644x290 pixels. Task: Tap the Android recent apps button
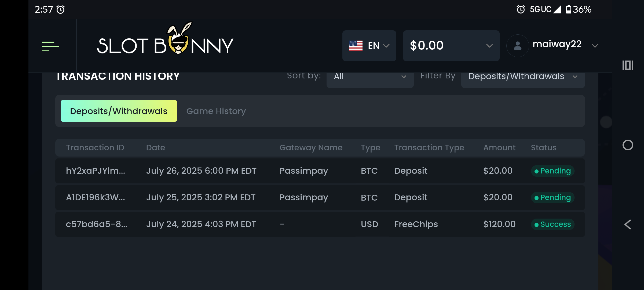628,65
